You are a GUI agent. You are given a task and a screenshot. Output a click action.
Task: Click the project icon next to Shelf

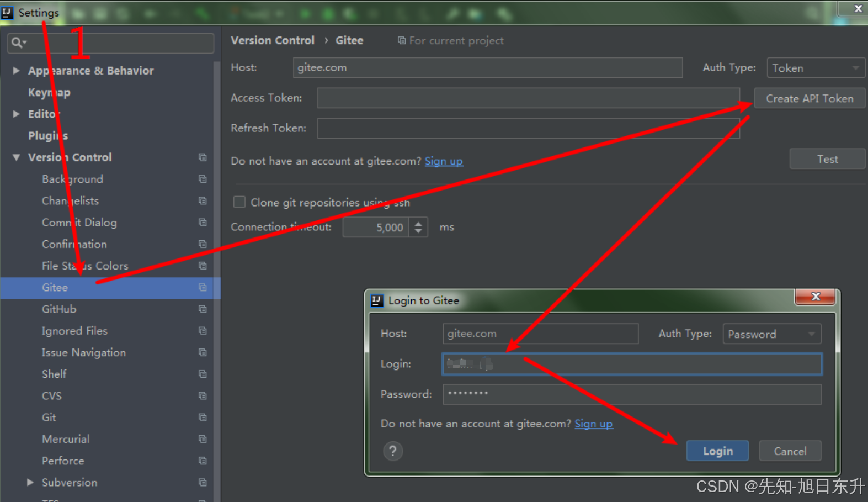coord(203,374)
